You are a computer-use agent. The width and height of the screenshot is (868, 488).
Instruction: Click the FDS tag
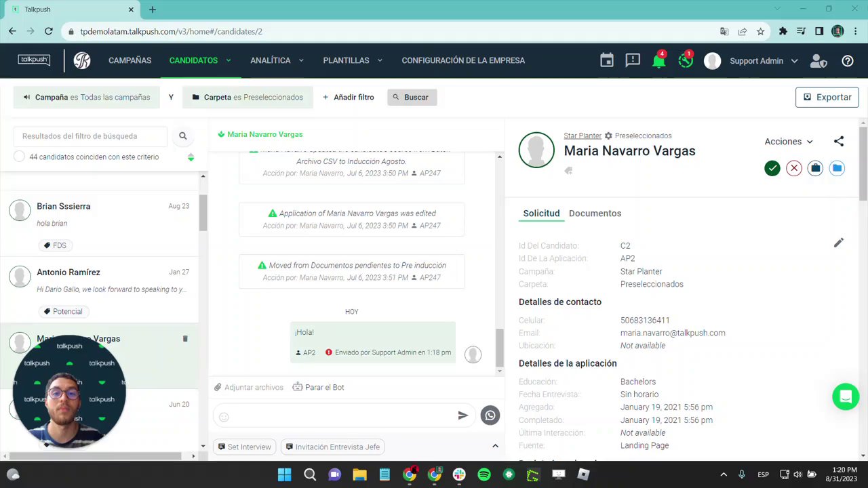point(56,245)
